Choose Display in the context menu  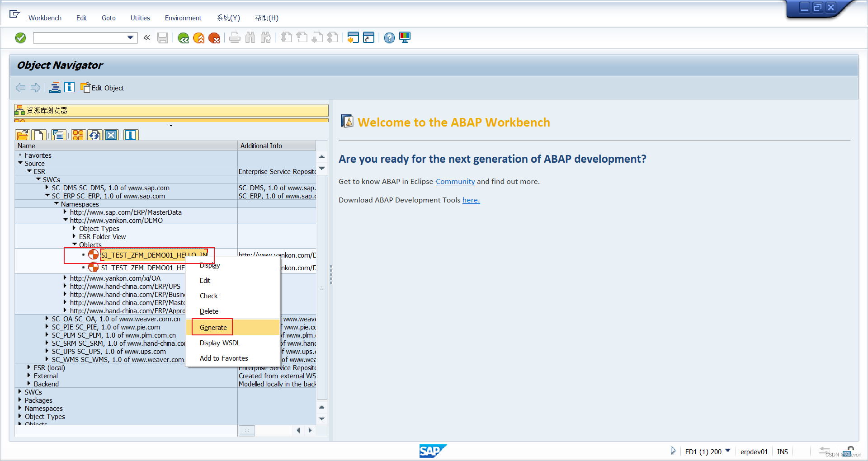click(210, 265)
